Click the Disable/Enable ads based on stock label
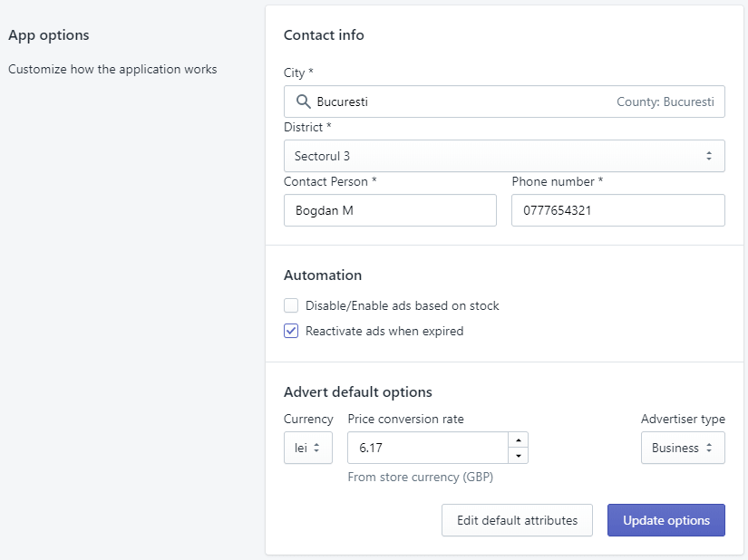 pyautogui.click(x=403, y=306)
